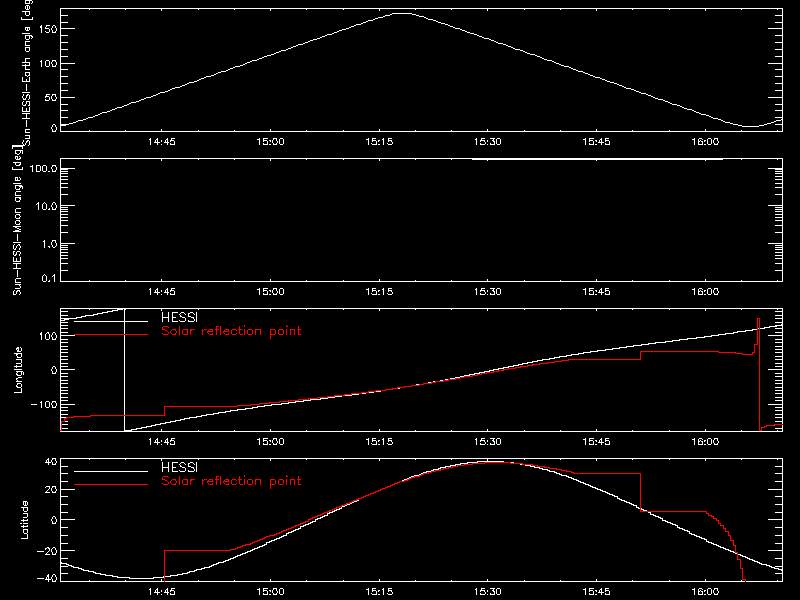Viewport: 800px width, 600px height.
Task: Click 15:30 time label under Latitude plot
Action: click(x=488, y=592)
